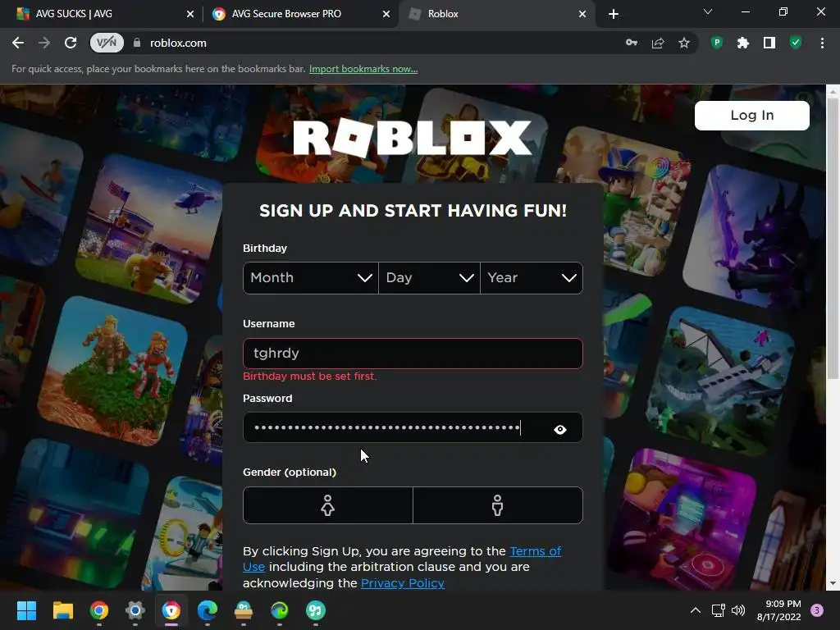View site info via the lock icon

[x=137, y=43]
